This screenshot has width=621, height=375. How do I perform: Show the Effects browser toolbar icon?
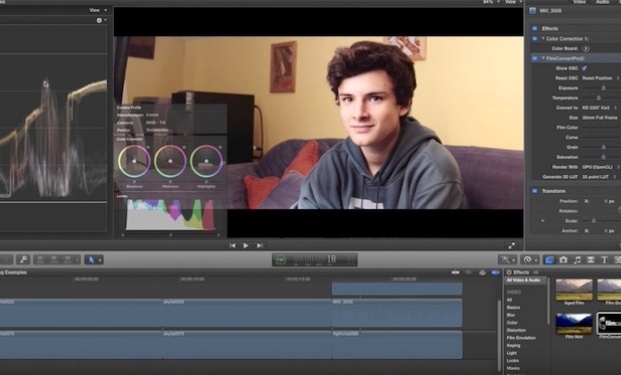click(549, 260)
